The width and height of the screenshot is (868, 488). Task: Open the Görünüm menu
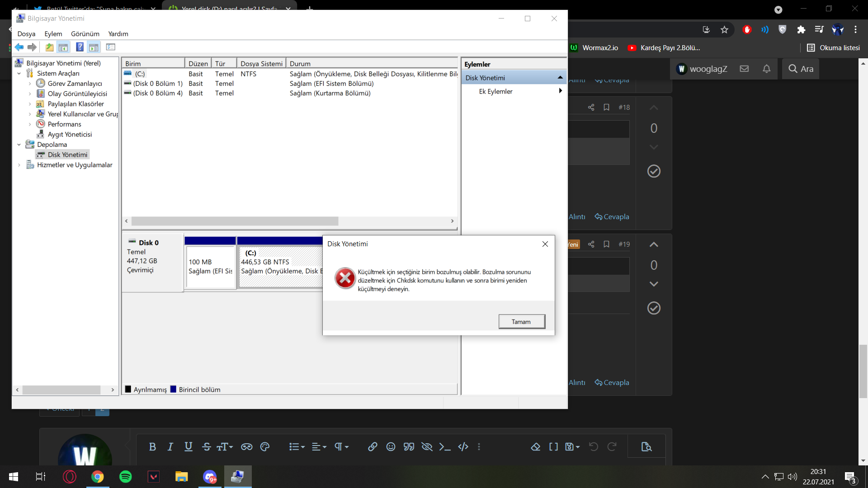[x=85, y=34]
